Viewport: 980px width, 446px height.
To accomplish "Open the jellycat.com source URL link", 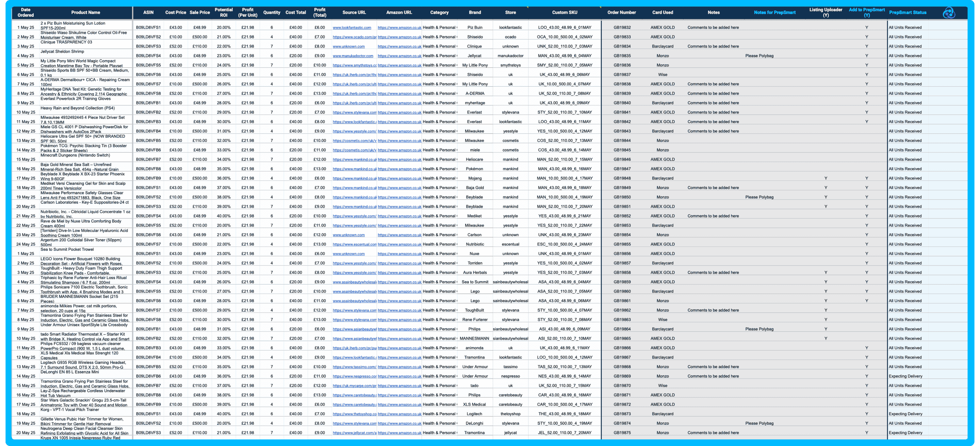I will pos(354,433).
